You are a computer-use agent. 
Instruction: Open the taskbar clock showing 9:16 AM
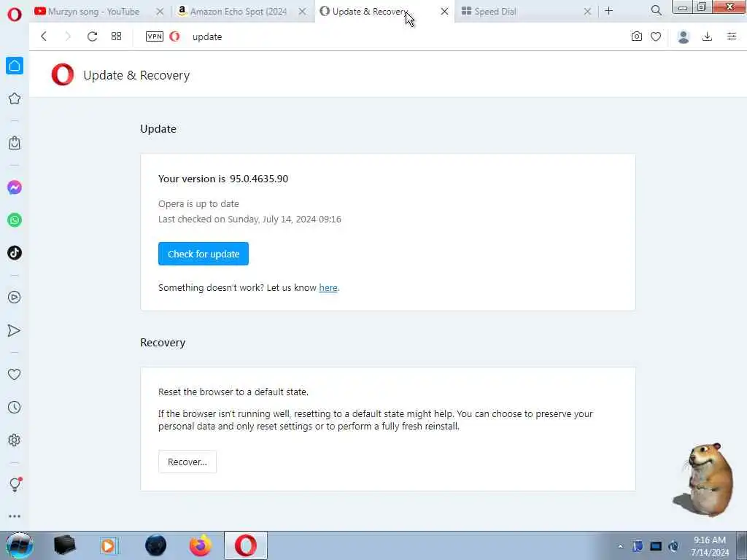point(710,546)
